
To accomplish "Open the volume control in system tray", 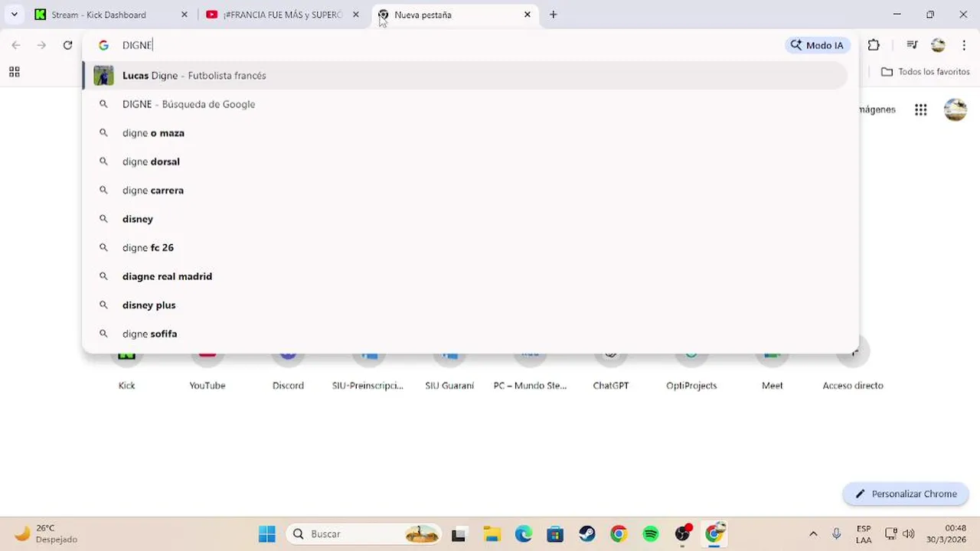I will pyautogui.click(x=909, y=534).
